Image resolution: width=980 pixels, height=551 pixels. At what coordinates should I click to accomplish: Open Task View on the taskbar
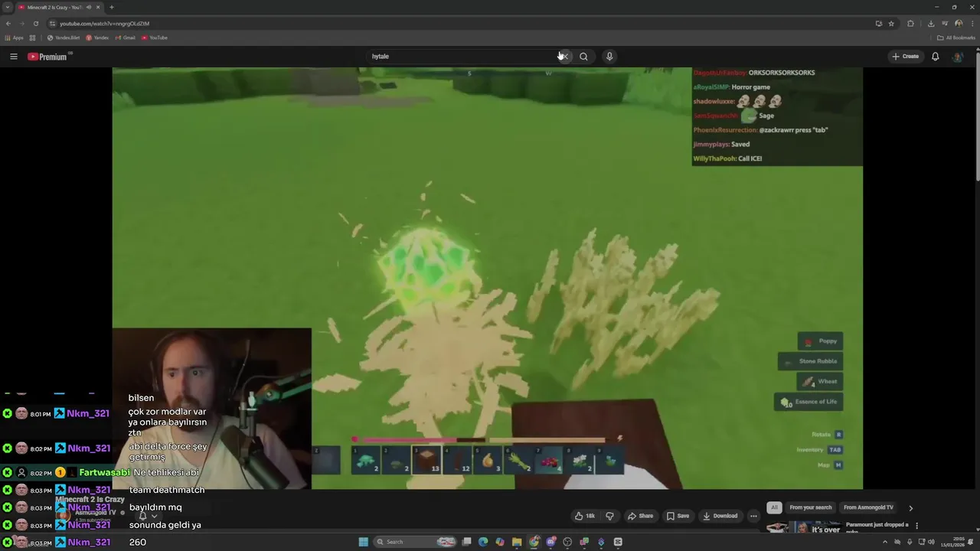[466, 542]
